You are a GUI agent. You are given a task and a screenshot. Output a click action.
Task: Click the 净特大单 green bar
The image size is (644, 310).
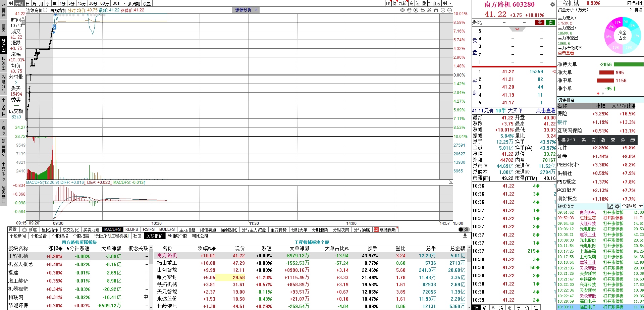coord(629,64)
